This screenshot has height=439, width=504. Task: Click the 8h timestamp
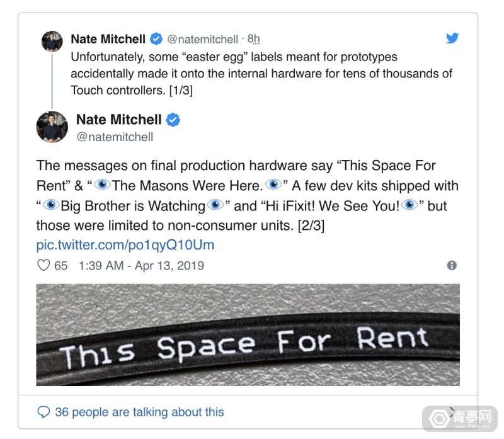click(x=254, y=39)
